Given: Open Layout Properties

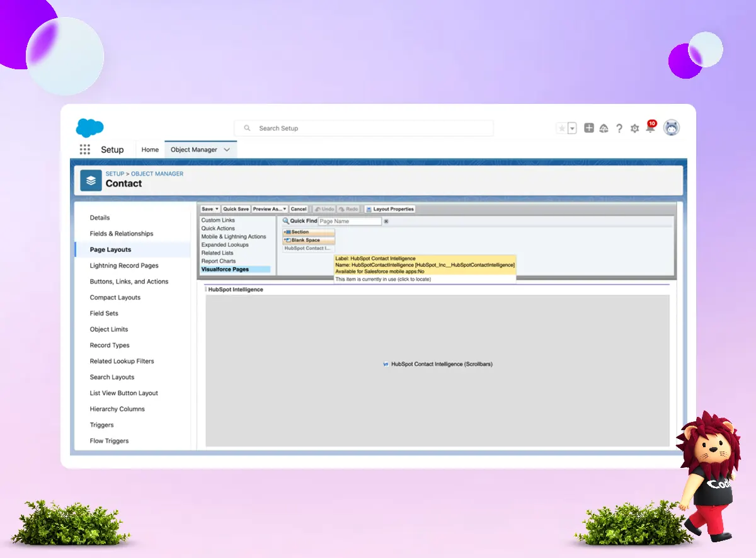Looking at the screenshot, I should point(390,209).
